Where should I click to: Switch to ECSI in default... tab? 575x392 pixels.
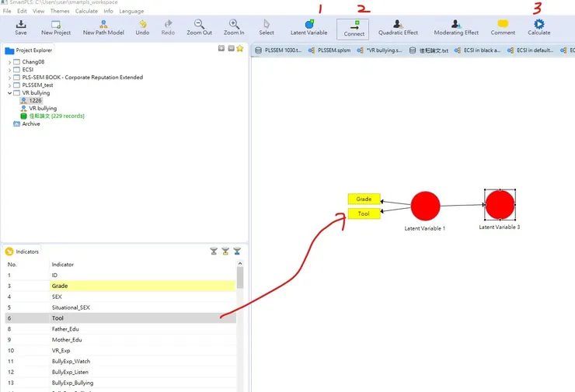pos(531,50)
